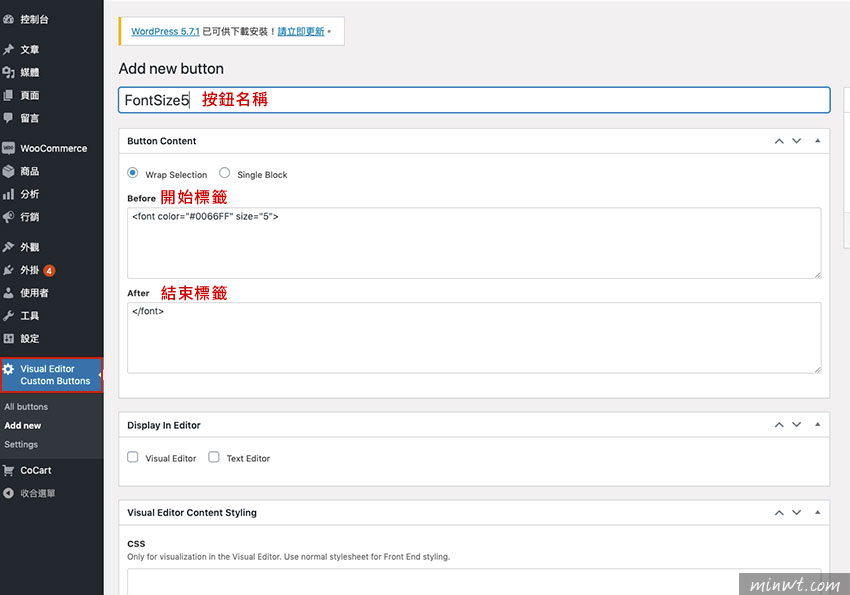Click the WordPress 5.7.1 link
Viewport: 850px width, 595px height.
pyautogui.click(x=165, y=31)
